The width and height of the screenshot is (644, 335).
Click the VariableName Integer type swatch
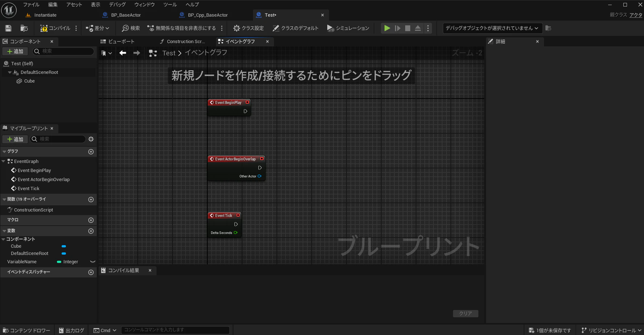(x=59, y=262)
